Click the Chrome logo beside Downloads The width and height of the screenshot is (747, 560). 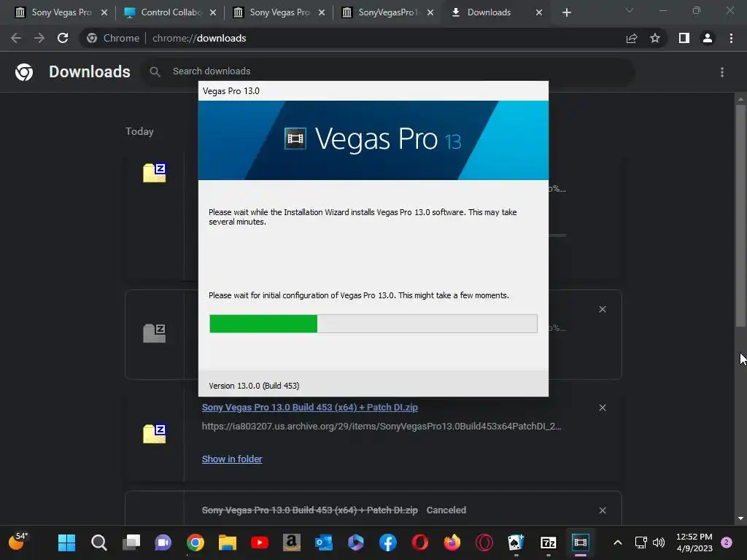click(x=24, y=72)
